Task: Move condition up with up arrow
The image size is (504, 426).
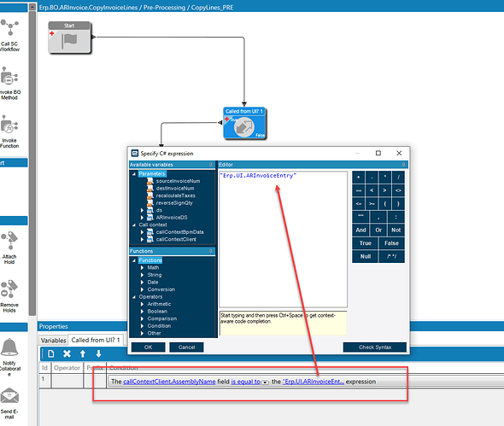Action: pos(83,353)
